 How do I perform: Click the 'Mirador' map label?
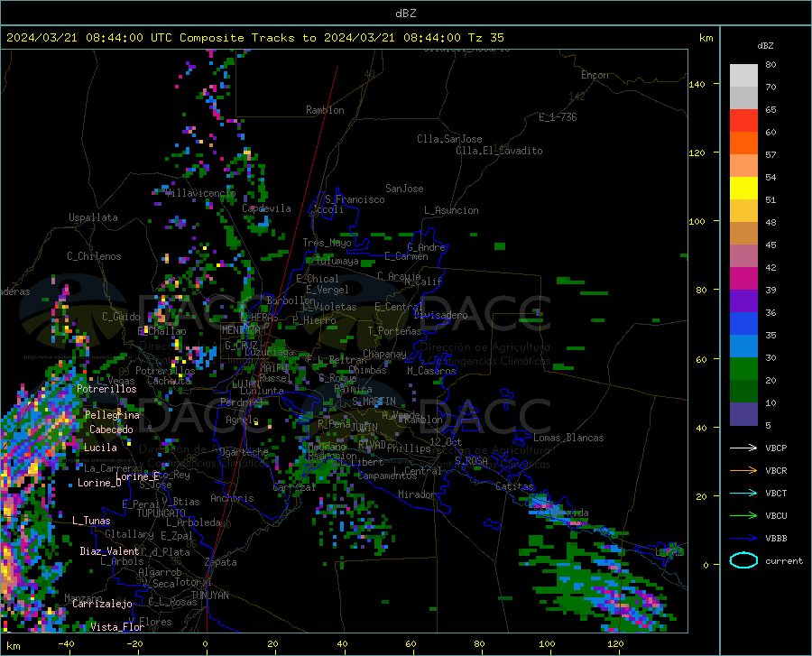coord(416,494)
